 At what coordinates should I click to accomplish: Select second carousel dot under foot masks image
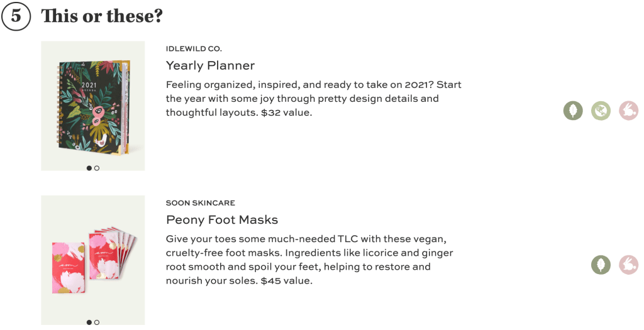[x=97, y=322]
